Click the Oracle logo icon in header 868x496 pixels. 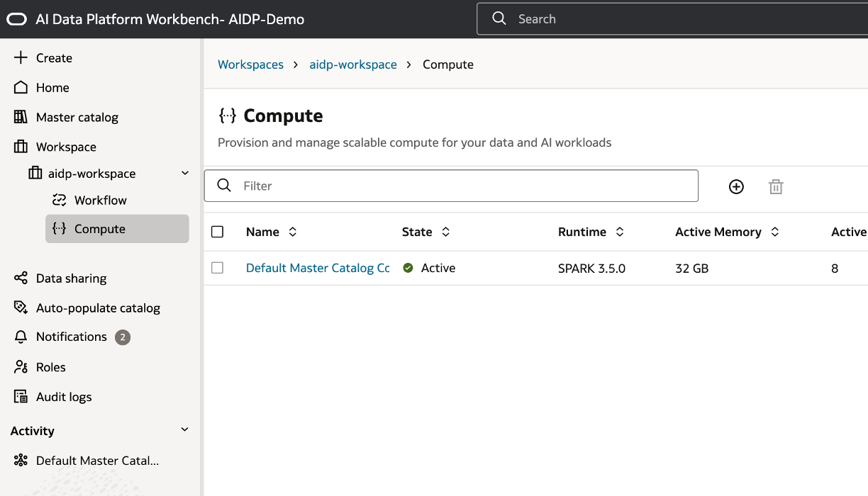pyautogui.click(x=16, y=19)
